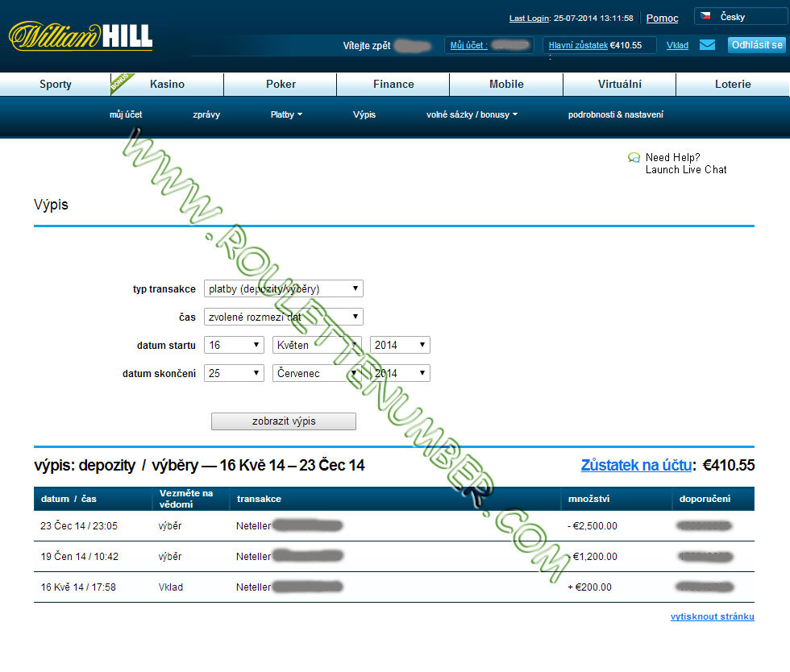Open the Mobile tab

(x=506, y=84)
